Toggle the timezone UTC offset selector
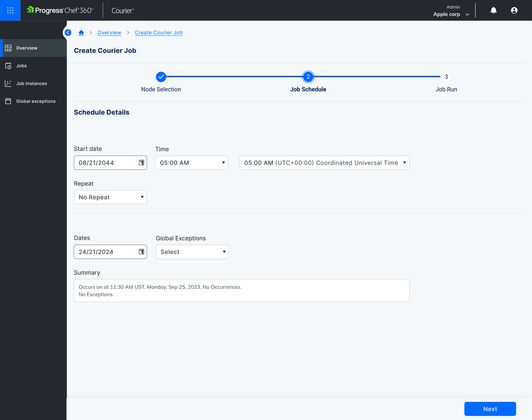Viewport: 532px width, 420px height. [404, 162]
